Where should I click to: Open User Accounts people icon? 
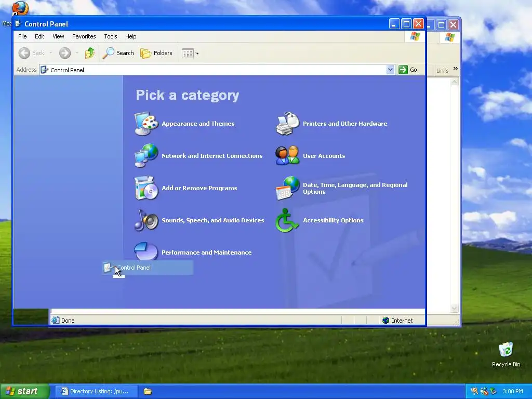tap(288, 156)
